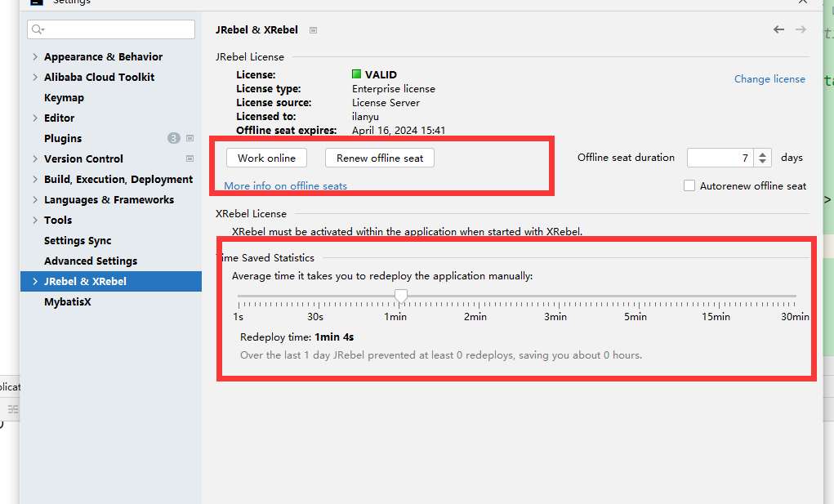The height and width of the screenshot is (504, 834).
Task: Click the green VALID license indicator
Action: [356, 74]
